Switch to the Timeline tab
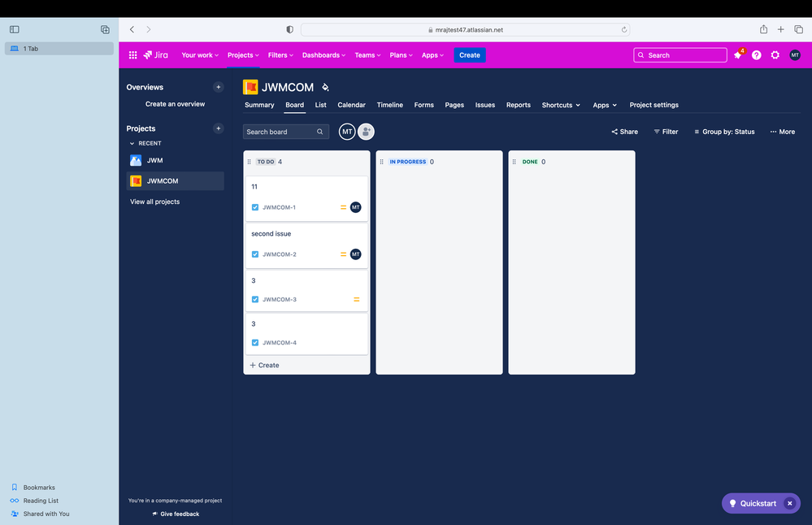The image size is (812, 525). (x=390, y=105)
